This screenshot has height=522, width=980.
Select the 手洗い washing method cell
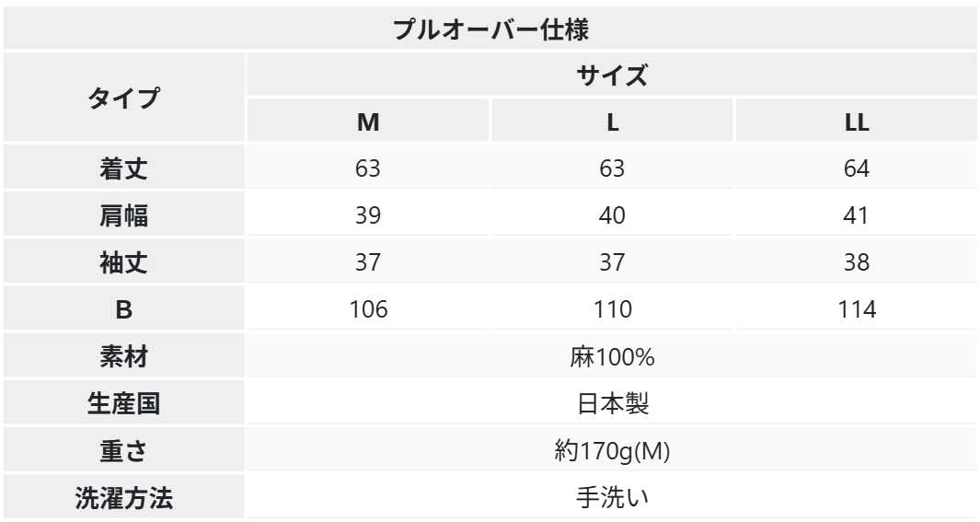point(611,499)
